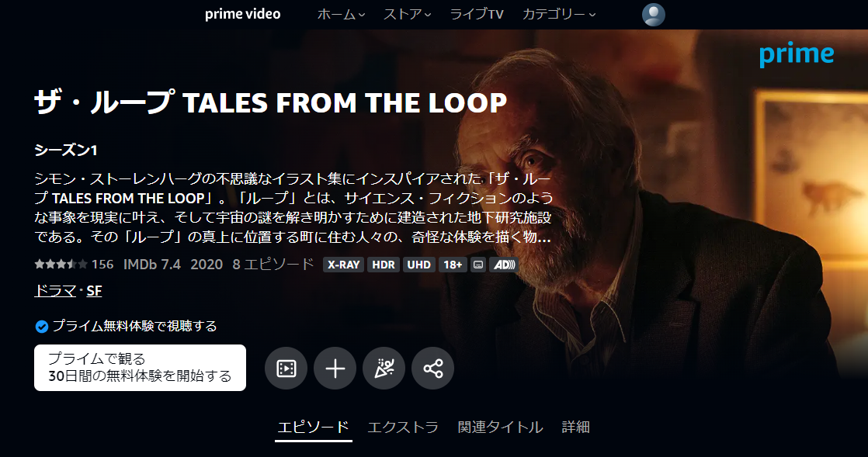Click the subtitles badge icon
868x457 pixels.
click(478, 265)
